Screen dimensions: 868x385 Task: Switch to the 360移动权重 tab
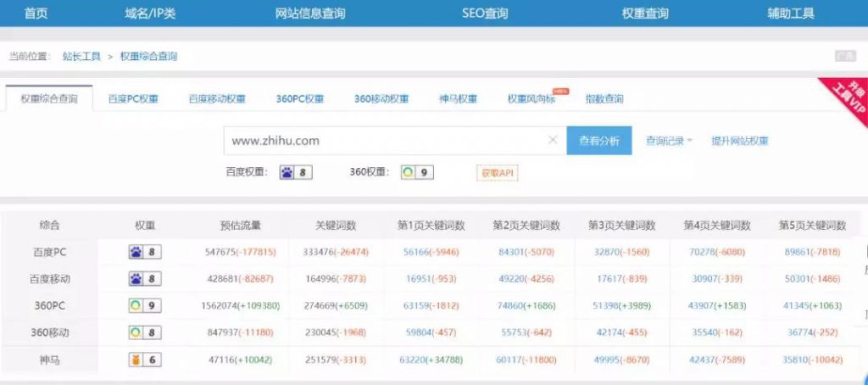click(381, 99)
